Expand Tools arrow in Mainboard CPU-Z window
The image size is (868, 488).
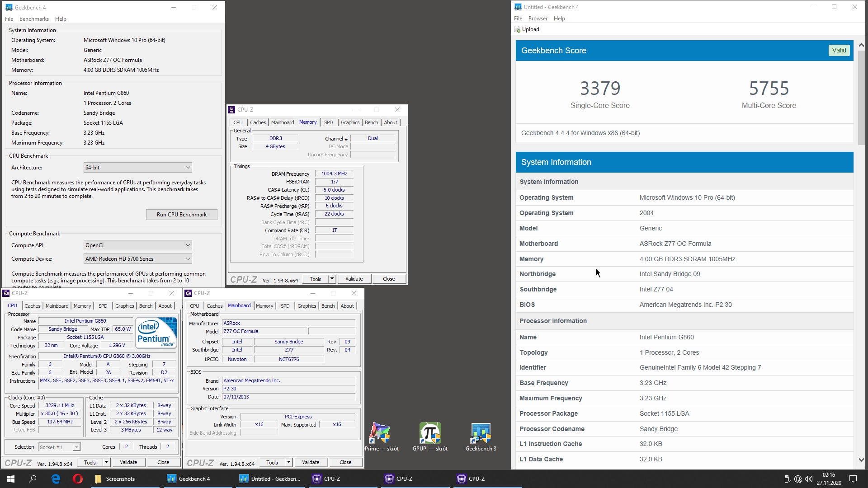(288, 462)
